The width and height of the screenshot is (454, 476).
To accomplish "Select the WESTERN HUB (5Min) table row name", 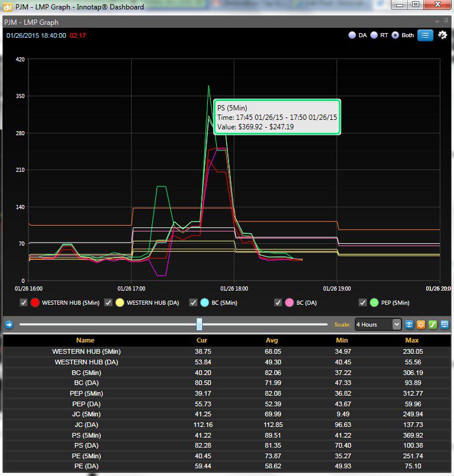I will click(x=87, y=351).
